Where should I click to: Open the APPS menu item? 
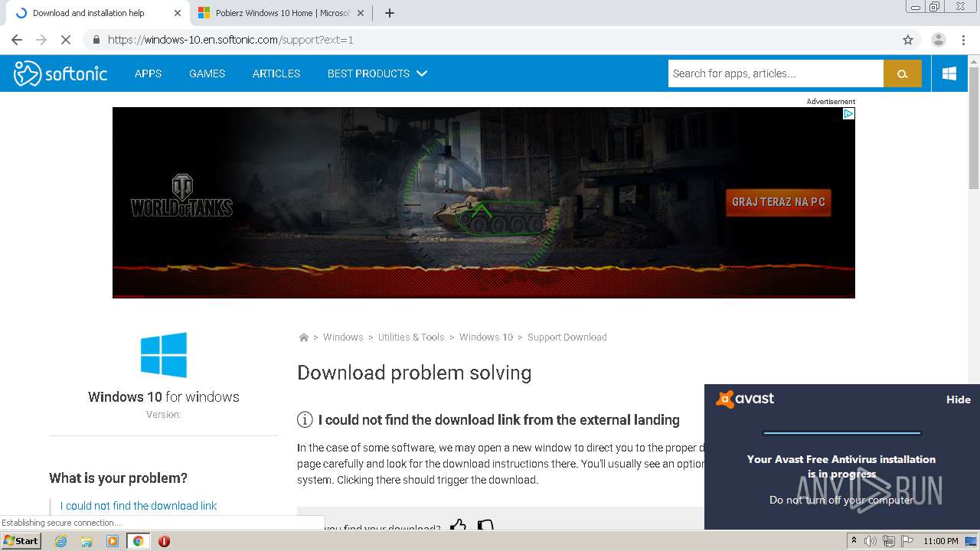point(148,73)
